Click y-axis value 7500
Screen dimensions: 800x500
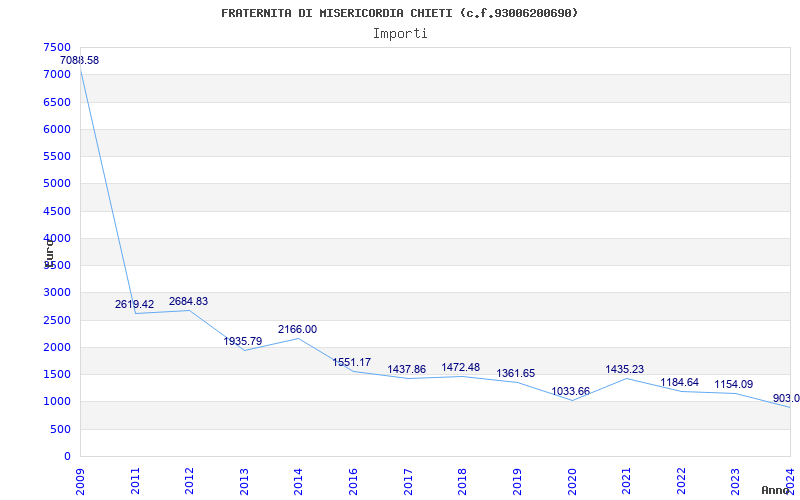(x=57, y=47)
